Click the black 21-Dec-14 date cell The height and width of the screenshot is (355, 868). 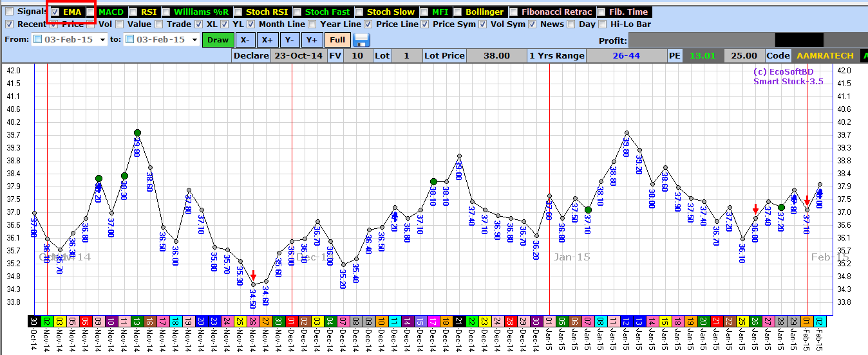pyautogui.click(x=459, y=321)
